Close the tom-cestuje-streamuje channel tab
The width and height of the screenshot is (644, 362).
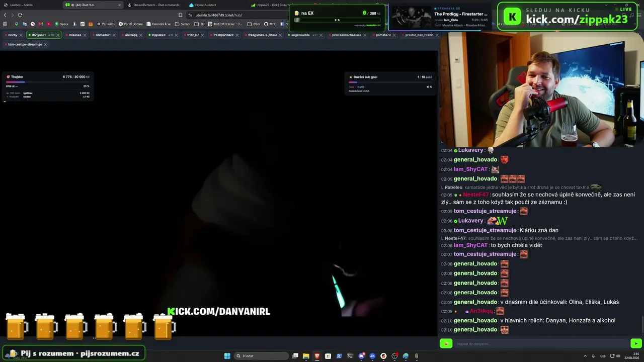(x=45, y=44)
